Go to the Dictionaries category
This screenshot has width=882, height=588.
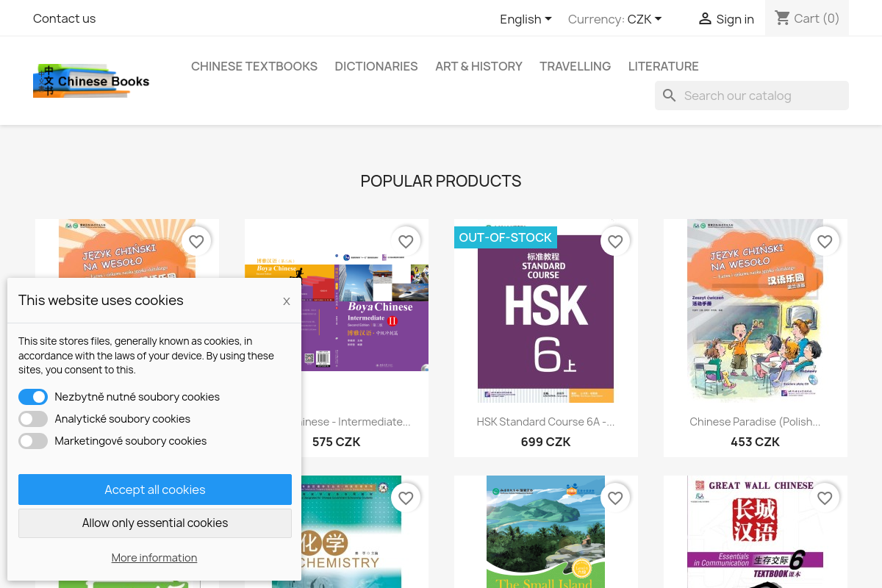click(376, 66)
